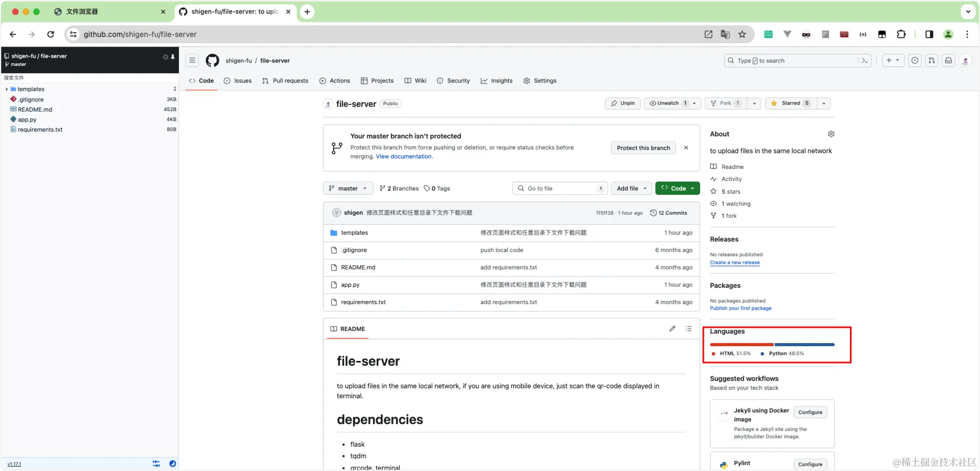Open Publish your first package link
This screenshot has height=471, width=980.
741,308
